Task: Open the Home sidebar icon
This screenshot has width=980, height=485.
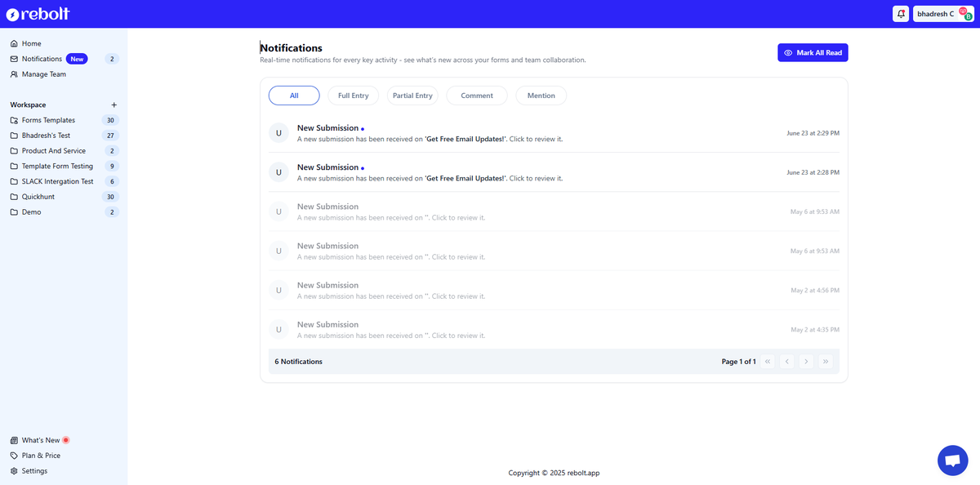Action: pyautogui.click(x=15, y=42)
